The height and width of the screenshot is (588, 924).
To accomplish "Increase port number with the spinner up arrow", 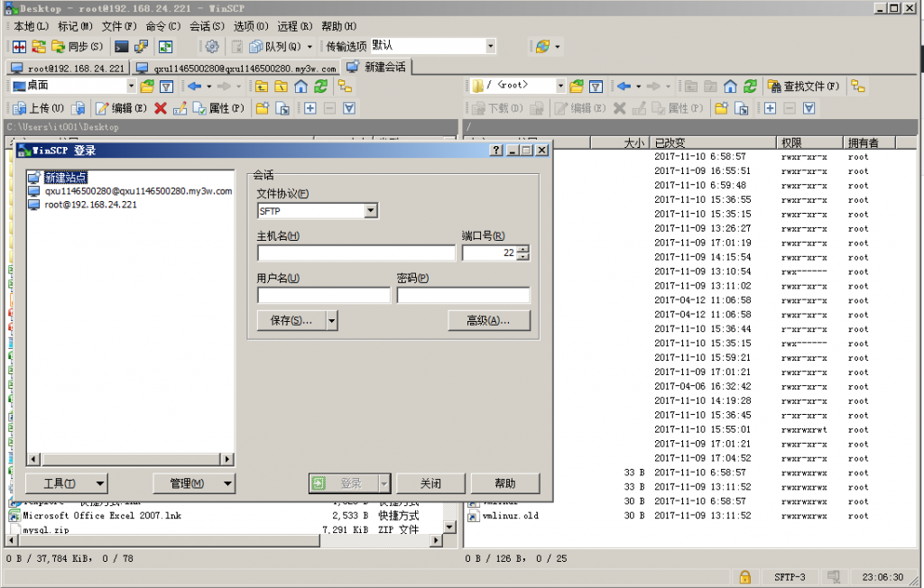I will [522, 249].
